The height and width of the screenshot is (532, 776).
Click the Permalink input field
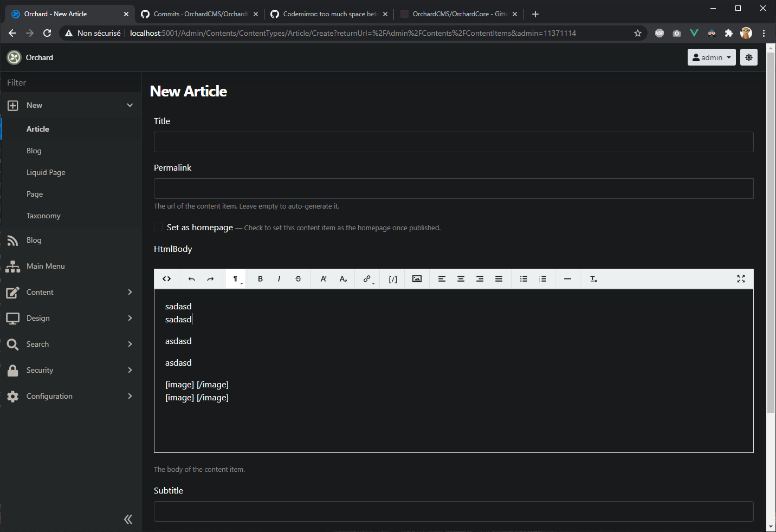click(x=454, y=189)
